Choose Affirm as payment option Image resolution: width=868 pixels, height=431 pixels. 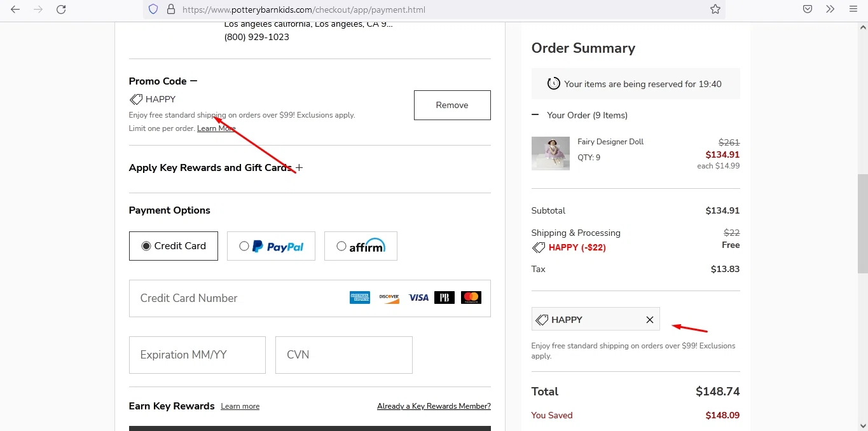(361, 246)
